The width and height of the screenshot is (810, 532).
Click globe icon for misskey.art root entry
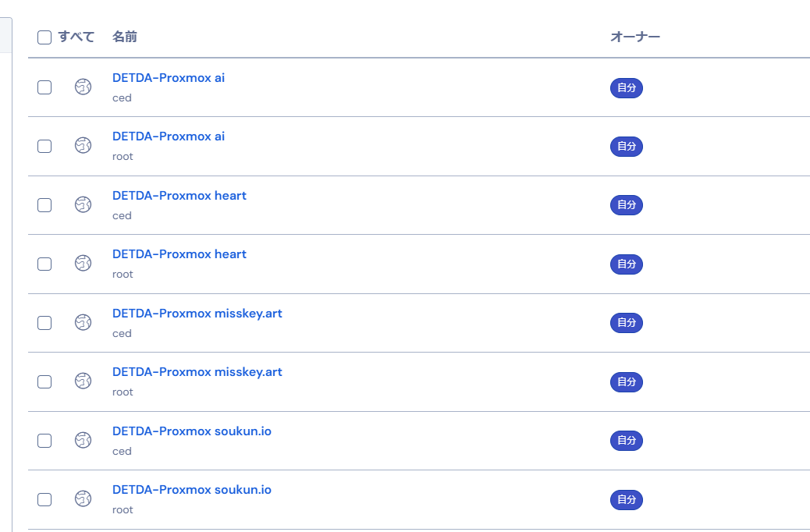click(83, 381)
